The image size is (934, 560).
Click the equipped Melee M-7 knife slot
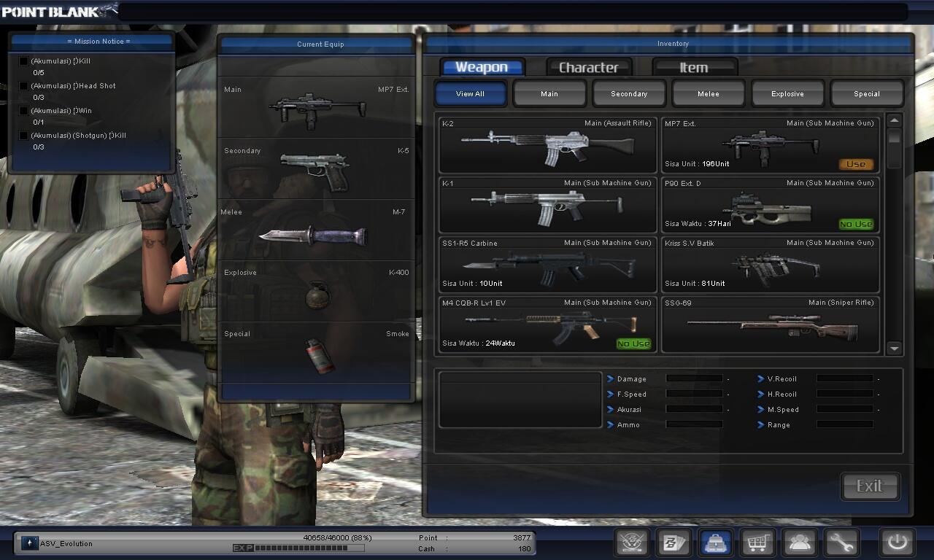coord(317,231)
